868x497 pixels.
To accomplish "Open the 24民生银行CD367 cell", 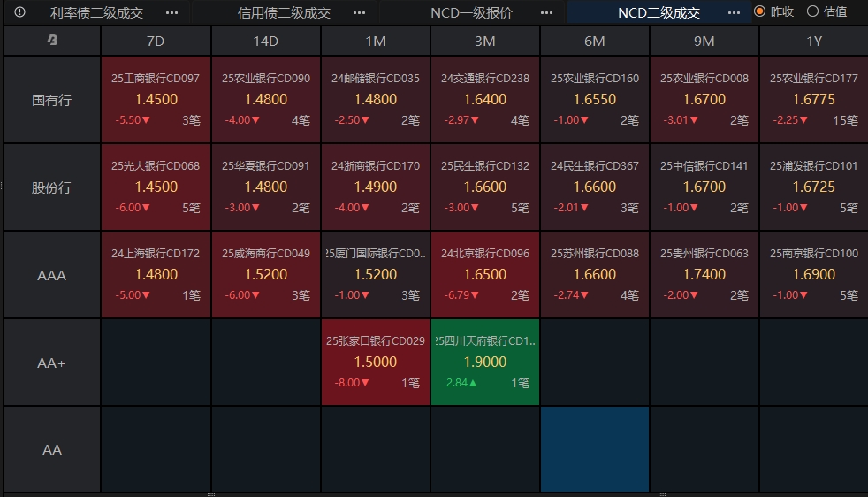I will tap(595, 187).
